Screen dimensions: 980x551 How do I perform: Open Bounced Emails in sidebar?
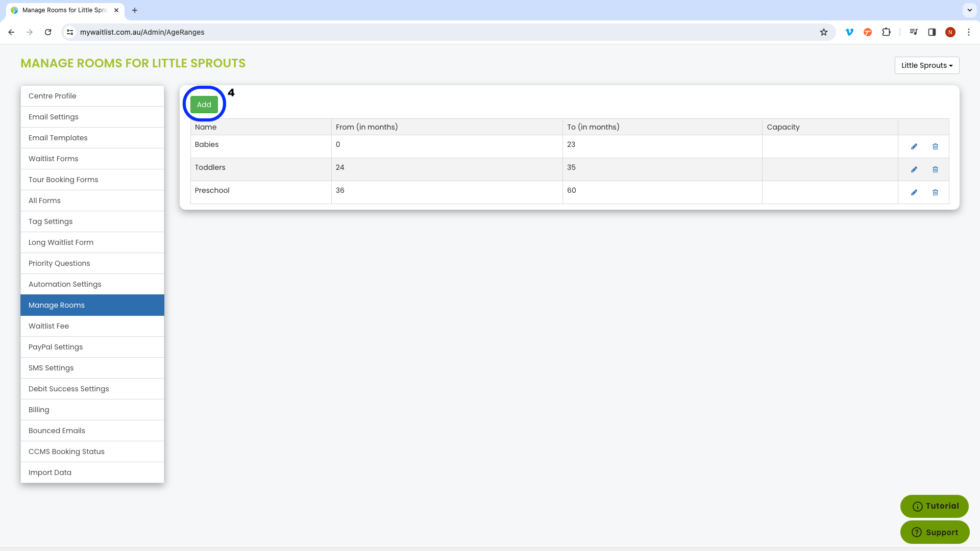(92, 431)
